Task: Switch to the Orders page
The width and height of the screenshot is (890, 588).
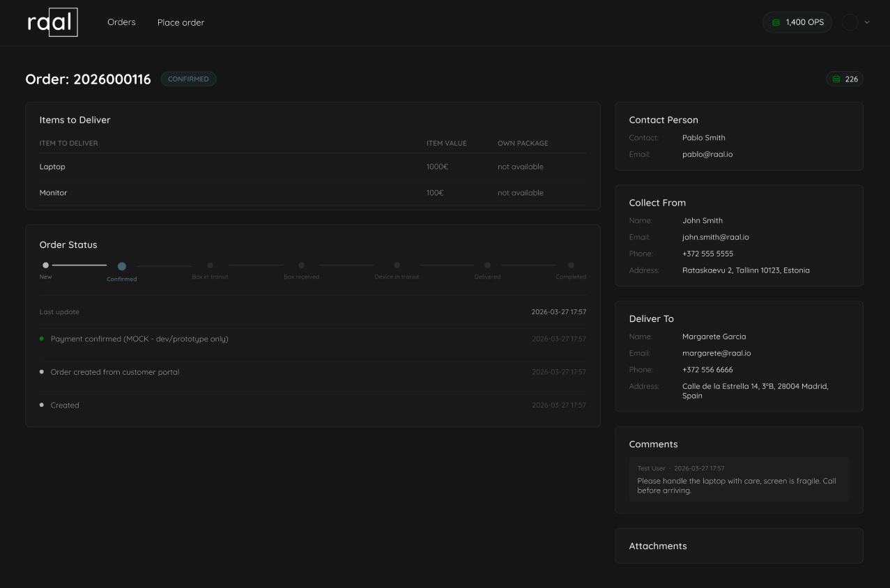Action: 121,22
